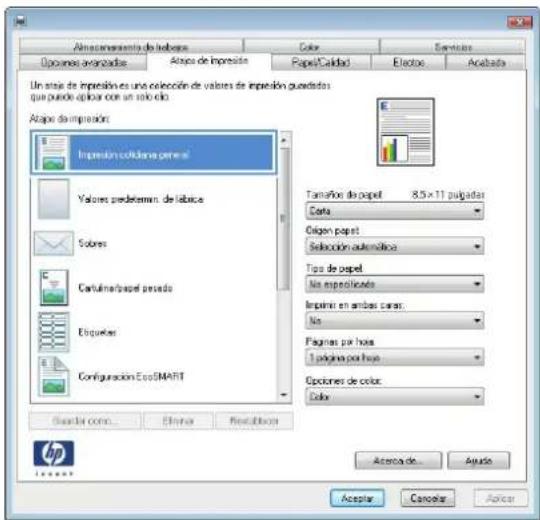Viewport: 540px width, 520px height.
Task: Click the Valores predeterminados de fábrica icon
Action: click(53, 199)
